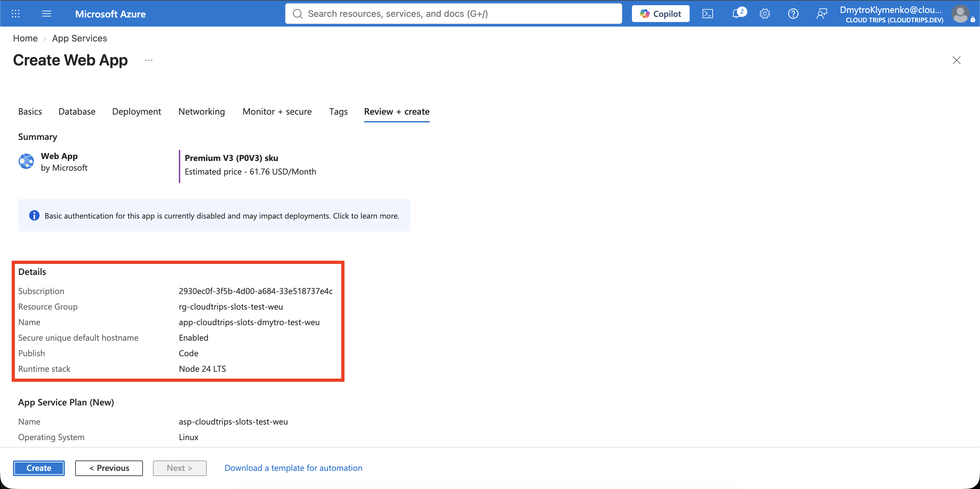The width and height of the screenshot is (980, 489).
Task: Click the Previous button
Action: [x=109, y=468]
